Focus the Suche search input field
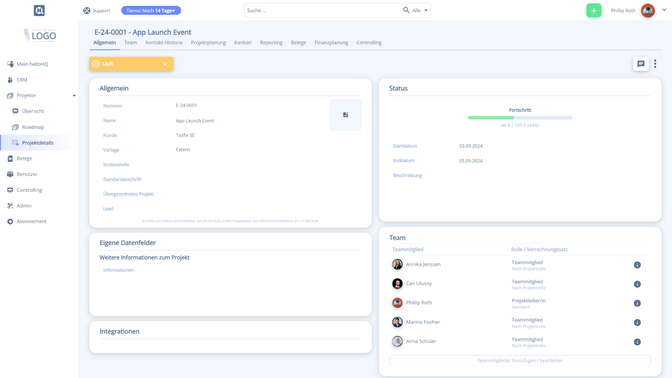Image resolution: width=672 pixels, height=378 pixels. coord(323,10)
